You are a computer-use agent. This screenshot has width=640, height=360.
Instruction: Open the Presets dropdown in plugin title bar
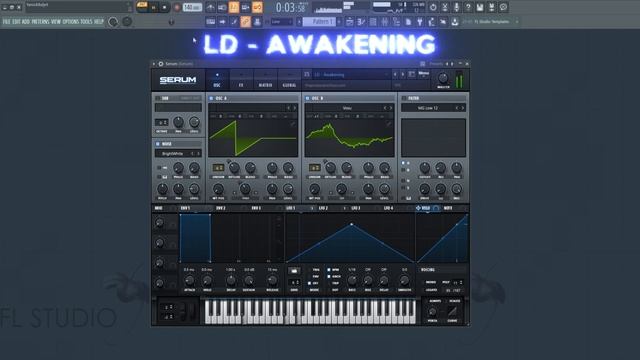[436, 64]
